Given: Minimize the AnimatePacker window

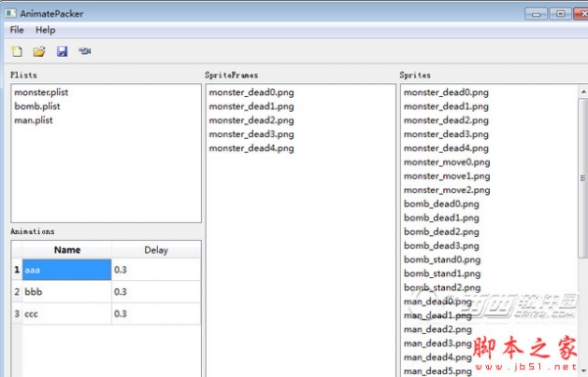Looking at the screenshot, I should click(x=536, y=15).
